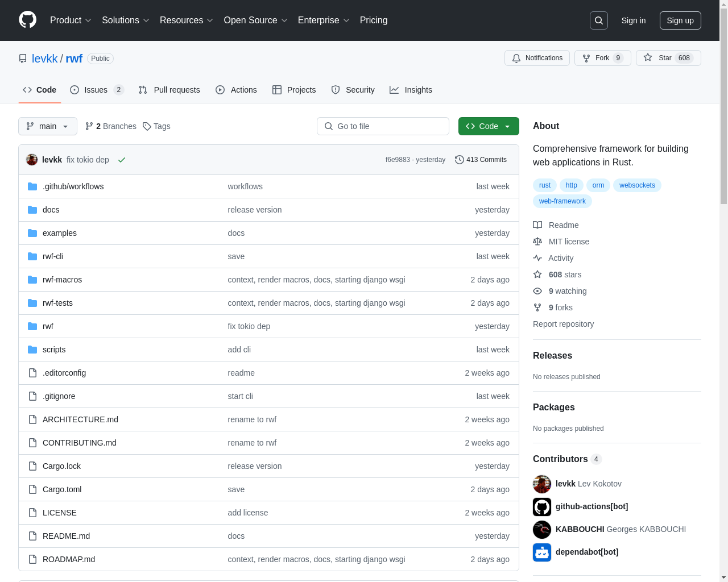Open the README.md file
This screenshot has height=582, width=728.
click(66, 536)
